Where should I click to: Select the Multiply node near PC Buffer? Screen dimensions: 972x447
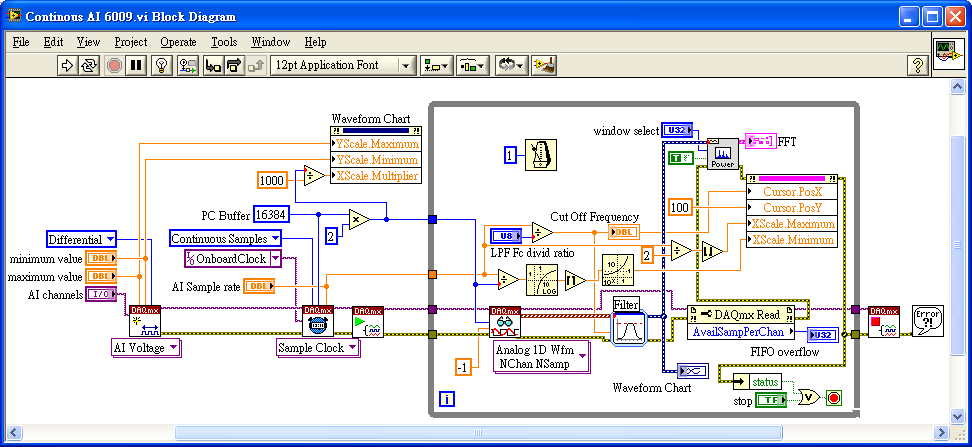[x=359, y=219]
